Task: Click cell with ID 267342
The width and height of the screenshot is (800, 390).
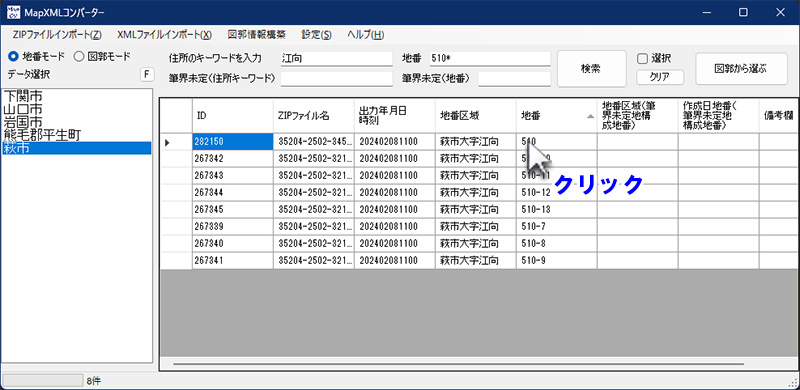Action: pyautogui.click(x=233, y=159)
